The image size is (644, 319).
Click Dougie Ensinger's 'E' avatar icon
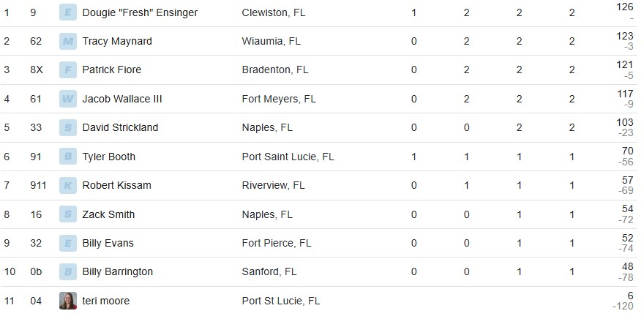click(x=68, y=12)
